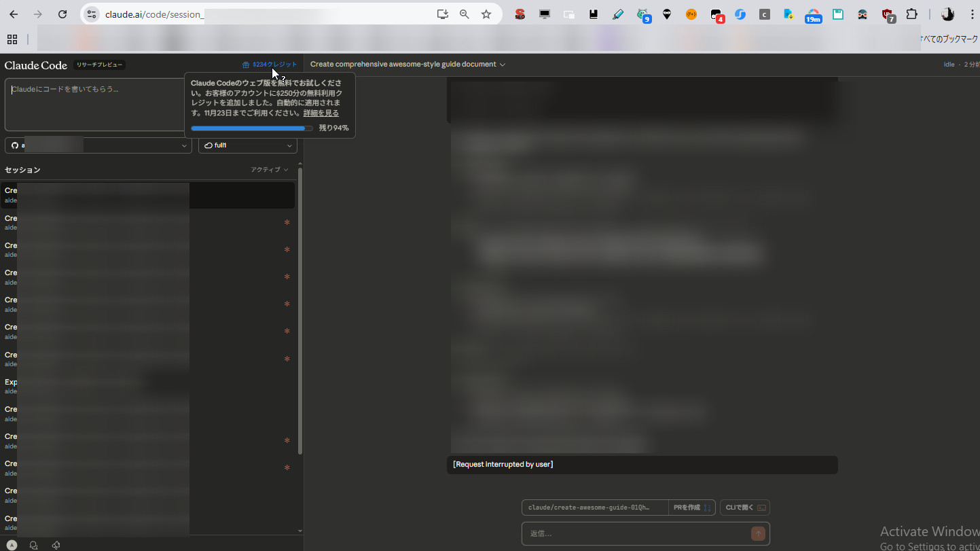Click the 返信 reply input field
Screen dimensions: 980x551
click(x=632, y=533)
